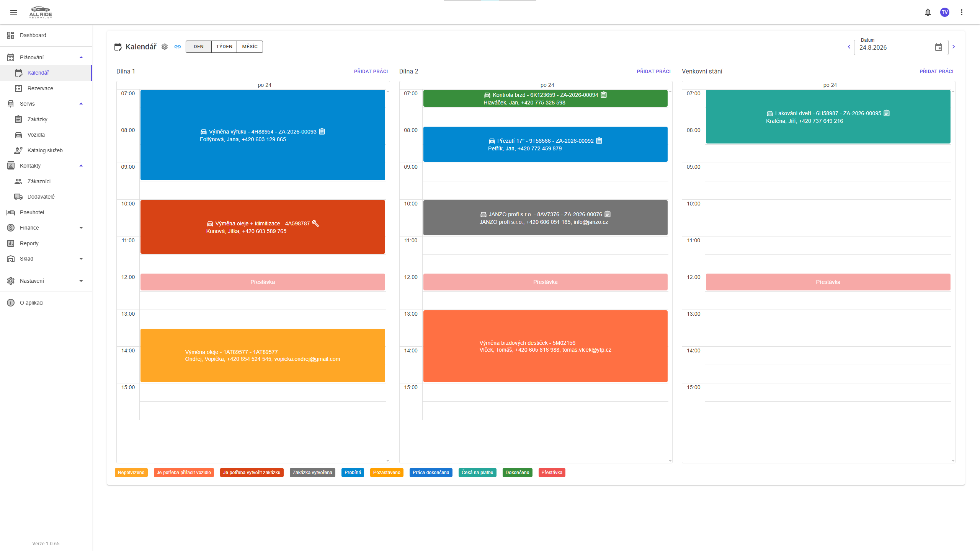The height and width of the screenshot is (551, 980).
Task: Open Katalog služeb in sidebar
Action: pyautogui.click(x=46, y=150)
